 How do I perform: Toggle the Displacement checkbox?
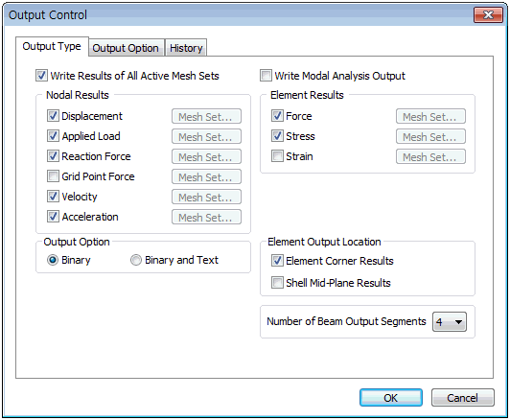(53, 116)
